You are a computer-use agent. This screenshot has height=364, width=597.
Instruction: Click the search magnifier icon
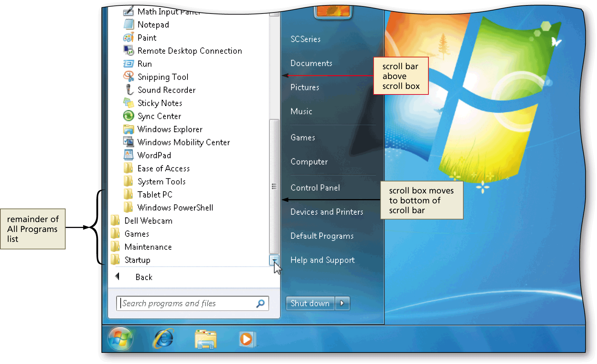pos(260,304)
